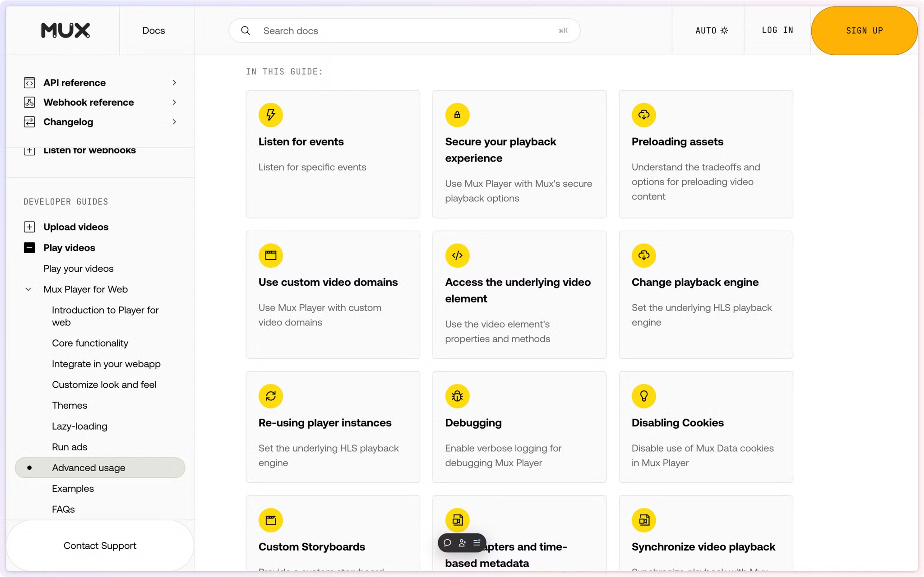Click the lightbulb icon on Disabling Cookies
Viewport: 924px width, 577px height.
pyautogui.click(x=644, y=396)
